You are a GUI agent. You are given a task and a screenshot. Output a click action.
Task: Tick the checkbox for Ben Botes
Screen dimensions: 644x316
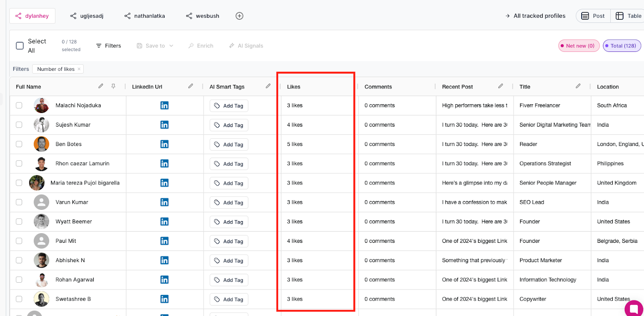point(19,144)
